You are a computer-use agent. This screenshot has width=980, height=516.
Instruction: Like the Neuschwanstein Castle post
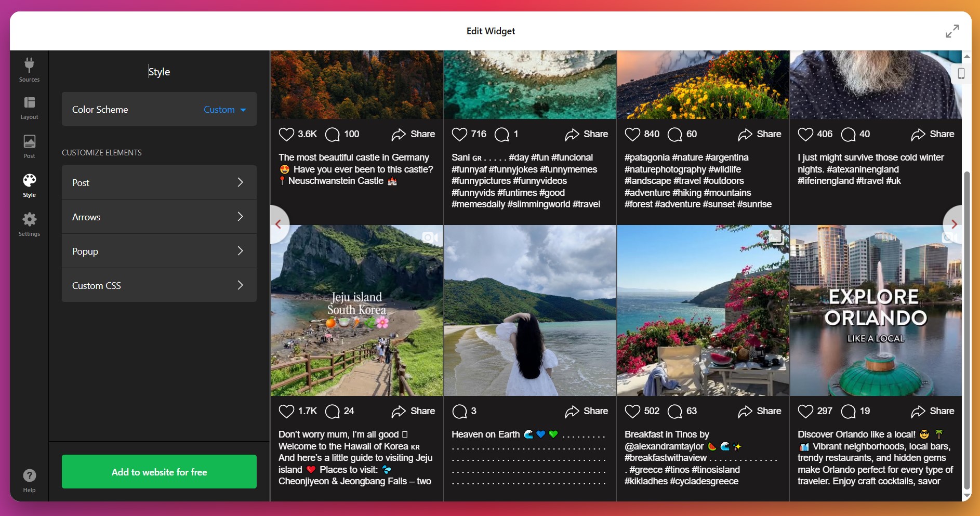[286, 134]
